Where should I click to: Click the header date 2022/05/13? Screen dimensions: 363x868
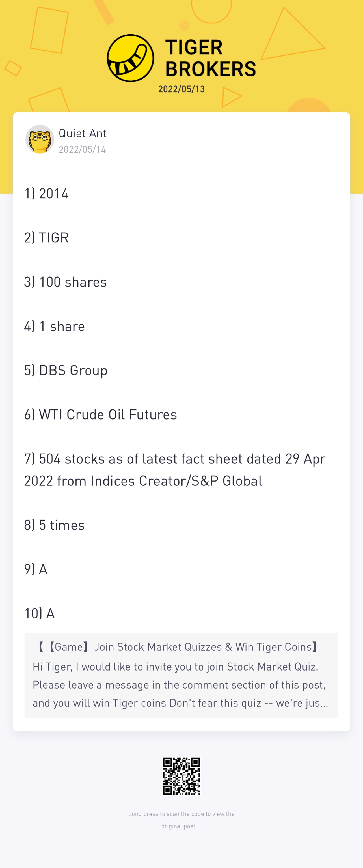[x=181, y=89]
